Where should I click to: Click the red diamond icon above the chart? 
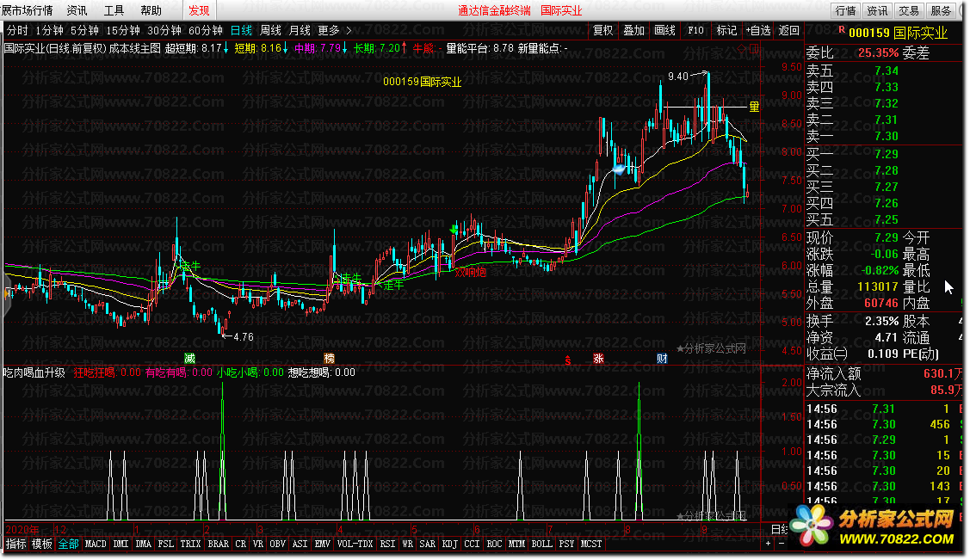[742, 48]
